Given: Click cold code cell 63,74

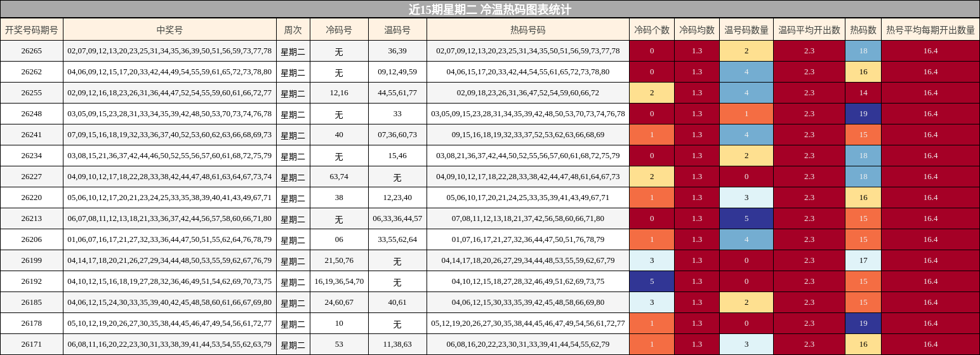Looking at the screenshot, I should pos(339,177).
